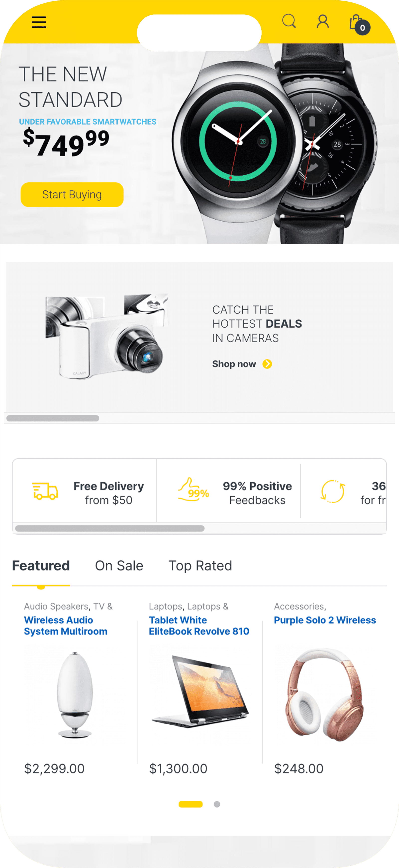Screen dimensions: 399x868
Task: Open the shopping bag cart icon
Action: point(359,24)
